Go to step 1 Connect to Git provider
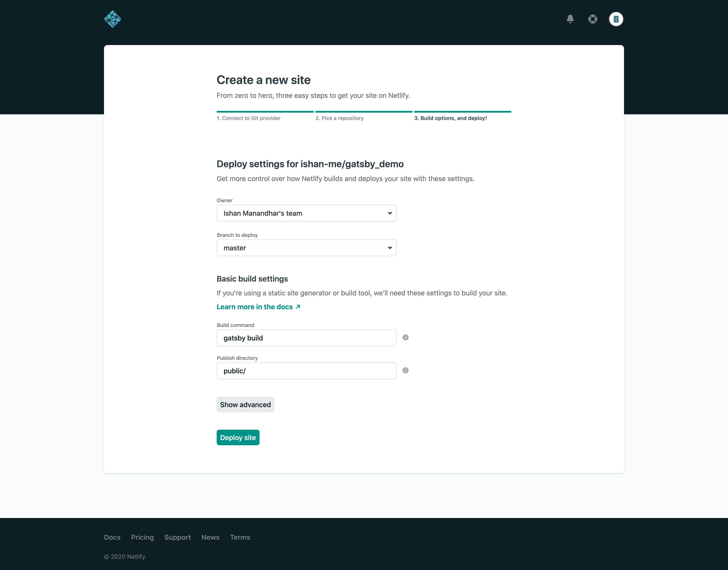The image size is (728, 570). tap(249, 118)
